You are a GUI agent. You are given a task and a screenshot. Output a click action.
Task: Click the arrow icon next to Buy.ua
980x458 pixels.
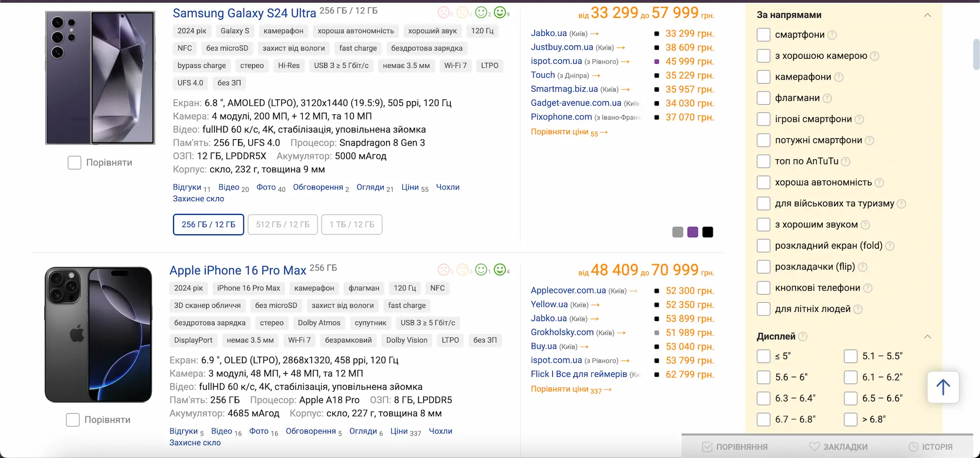pyautogui.click(x=584, y=347)
